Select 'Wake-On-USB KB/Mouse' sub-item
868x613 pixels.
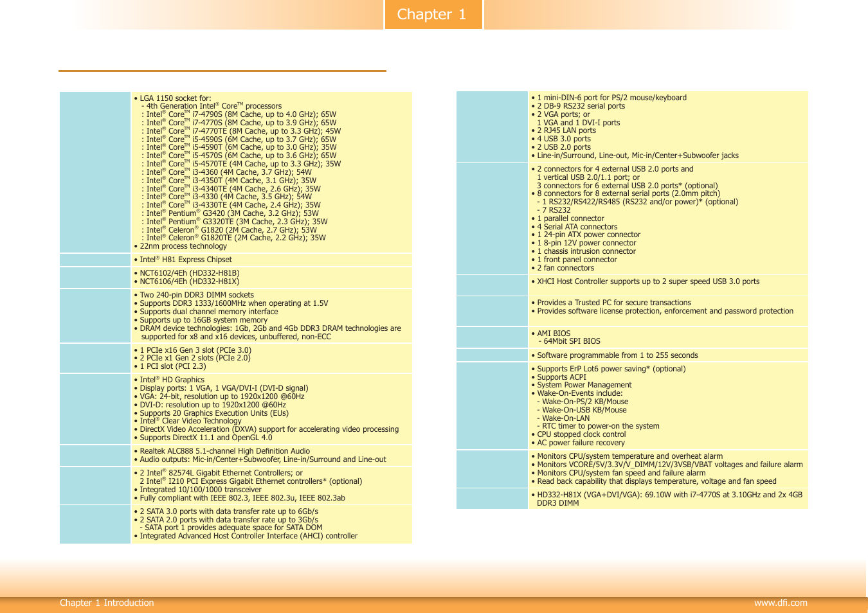[x=582, y=410]
